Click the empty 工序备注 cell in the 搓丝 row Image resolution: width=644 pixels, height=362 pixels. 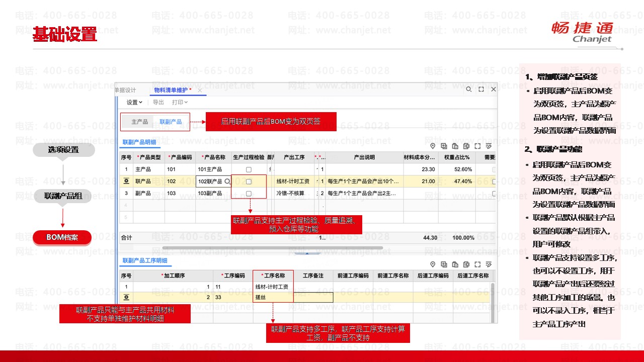(313, 297)
